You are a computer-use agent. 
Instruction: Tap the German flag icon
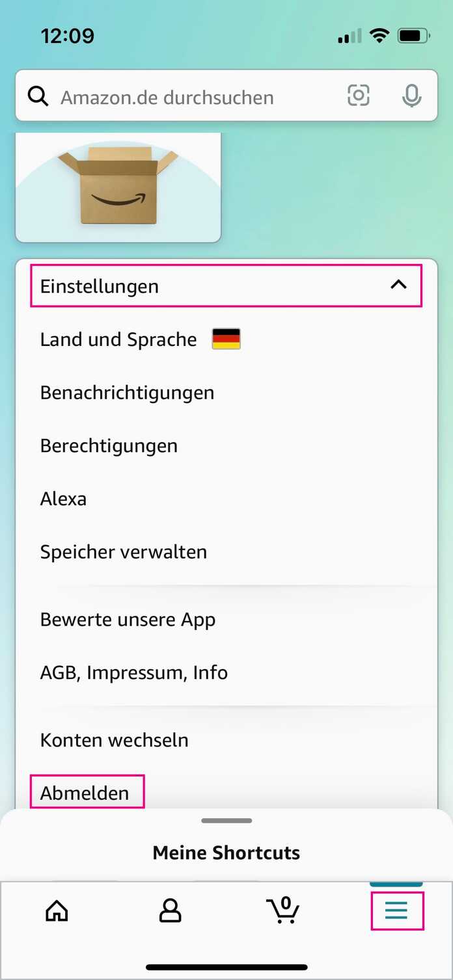click(226, 339)
